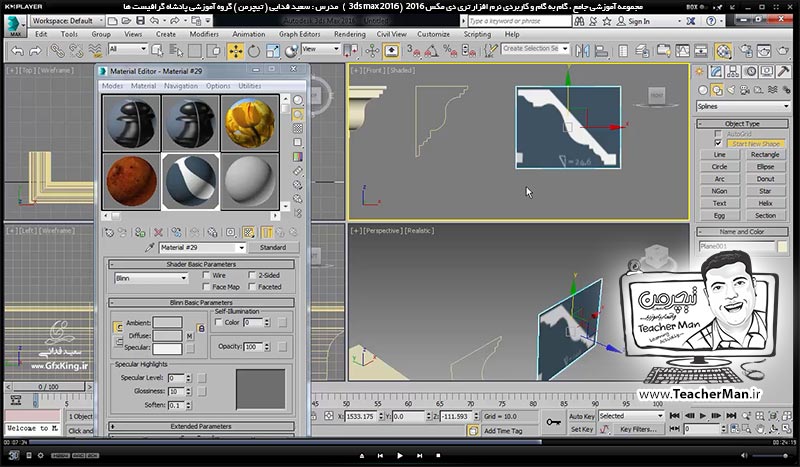Viewport: 800px width, 467px height.
Task: Open the Rendering menu
Action: point(350,34)
